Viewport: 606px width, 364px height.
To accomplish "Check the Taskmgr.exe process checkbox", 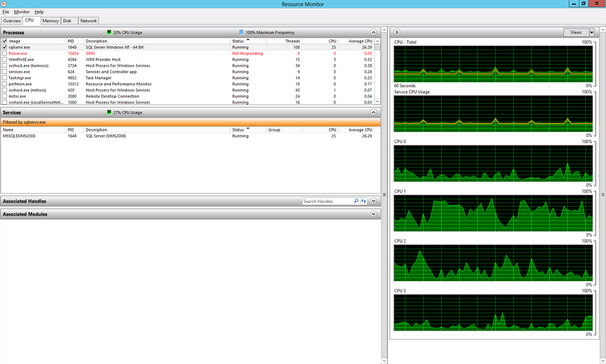I will (5, 78).
